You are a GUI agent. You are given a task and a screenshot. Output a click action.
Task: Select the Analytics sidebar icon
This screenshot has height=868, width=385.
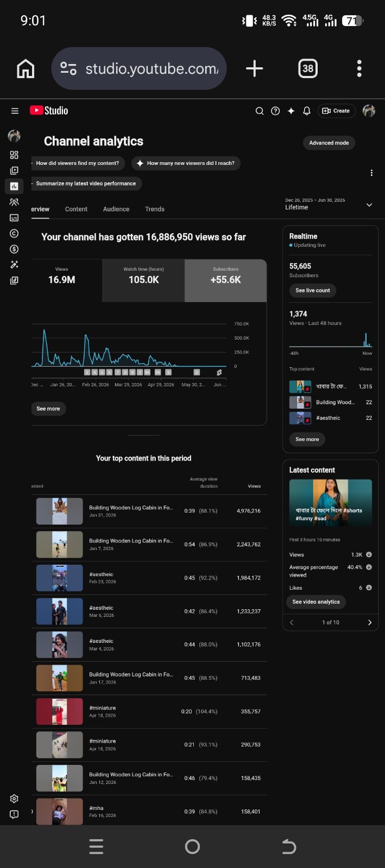point(14,186)
